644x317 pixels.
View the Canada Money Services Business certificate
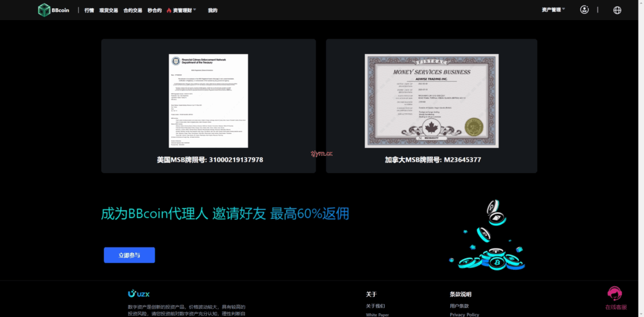pos(431,101)
